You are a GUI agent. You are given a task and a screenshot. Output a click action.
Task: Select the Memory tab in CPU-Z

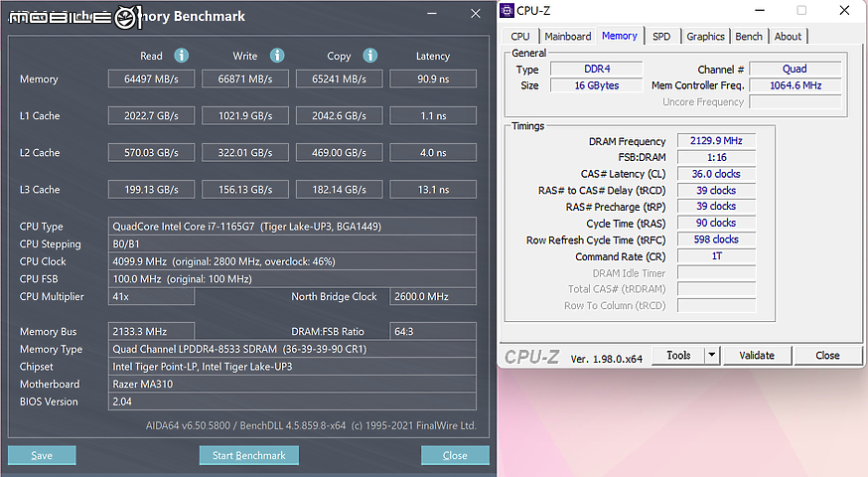click(x=620, y=36)
